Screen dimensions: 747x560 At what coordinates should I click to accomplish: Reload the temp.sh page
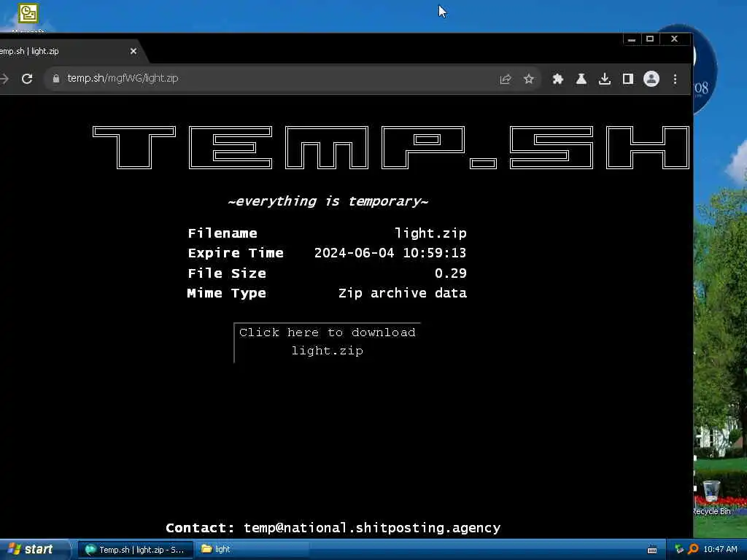pyautogui.click(x=27, y=79)
